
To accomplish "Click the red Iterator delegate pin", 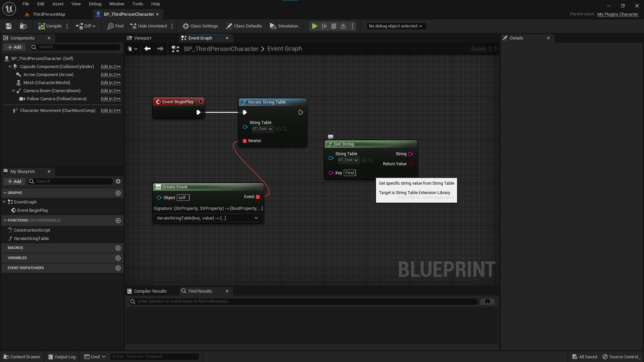I will pyautogui.click(x=245, y=141).
